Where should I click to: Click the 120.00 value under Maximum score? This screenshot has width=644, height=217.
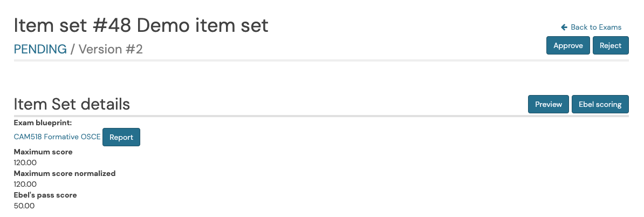pos(25,162)
